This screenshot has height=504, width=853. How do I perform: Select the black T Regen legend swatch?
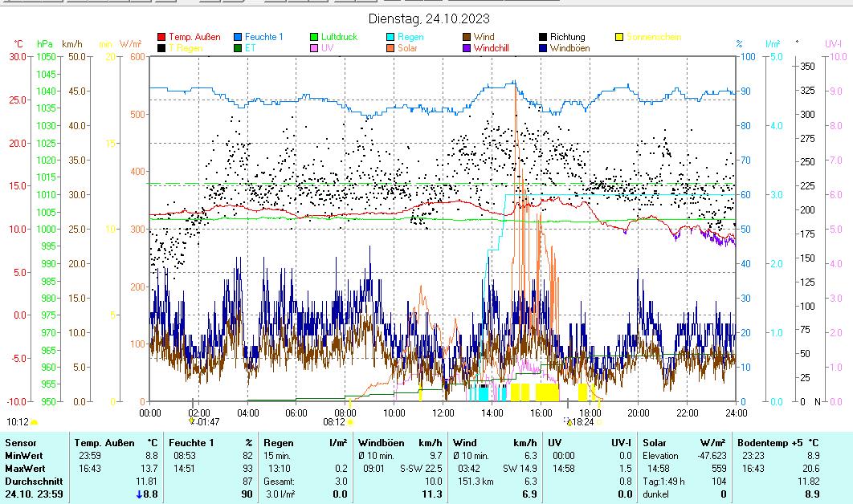pyautogui.click(x=161, y=48)
